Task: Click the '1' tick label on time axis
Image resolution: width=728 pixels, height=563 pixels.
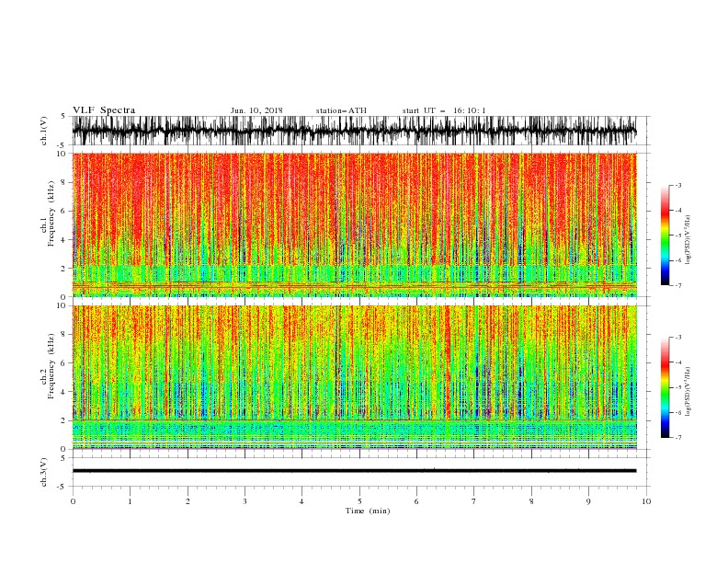Action: point(130,501)
